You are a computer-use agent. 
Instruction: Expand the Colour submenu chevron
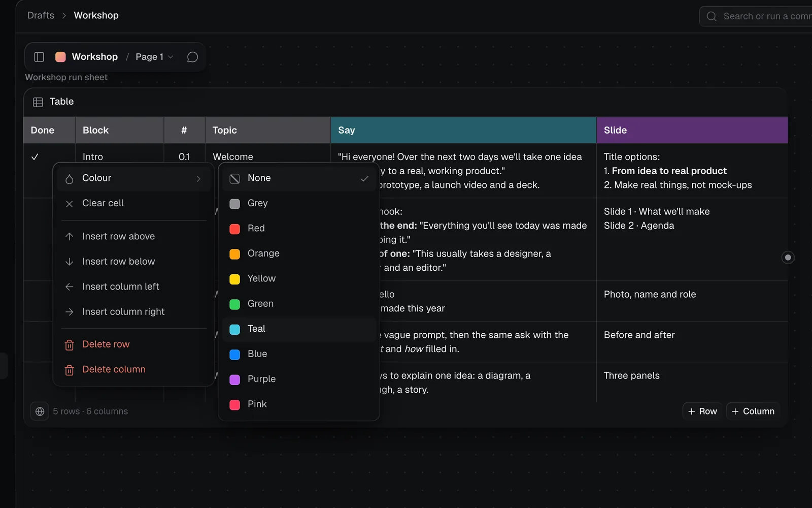(198, 178)
